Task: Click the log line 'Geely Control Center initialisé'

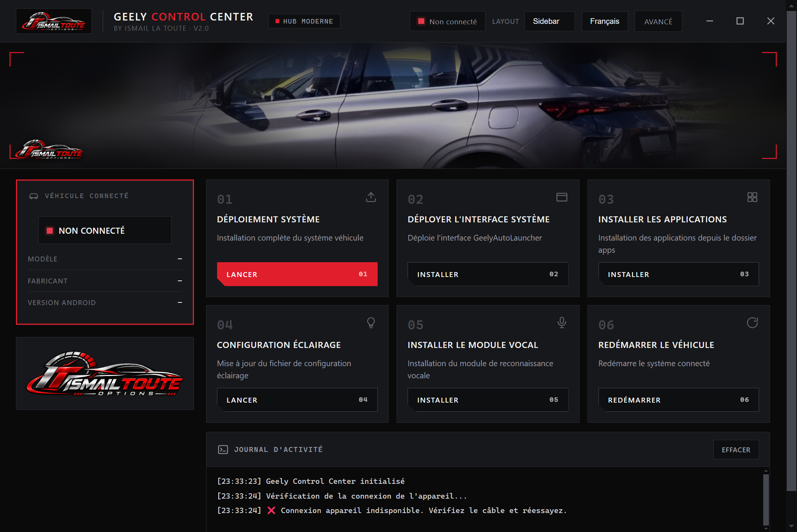Action: [311, 481]
